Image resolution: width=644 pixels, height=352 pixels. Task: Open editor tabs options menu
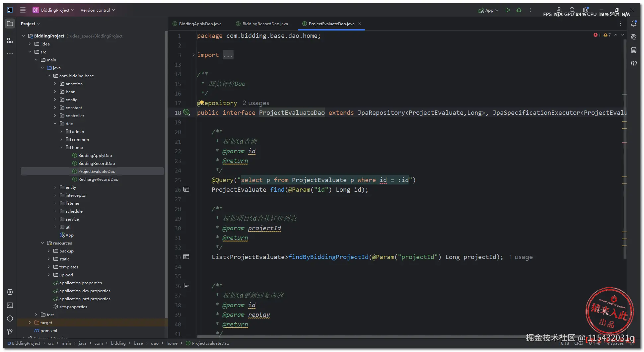(x=620, y=24)
